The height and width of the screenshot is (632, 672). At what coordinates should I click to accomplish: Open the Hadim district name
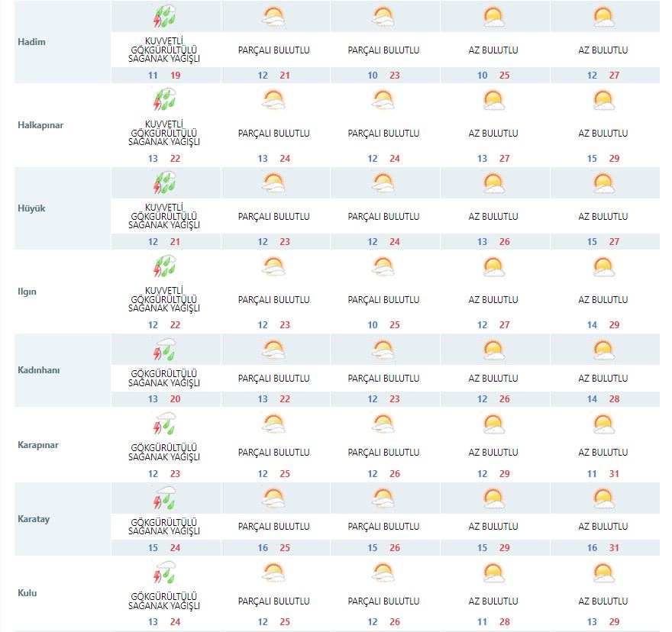(x=31, y=42)
